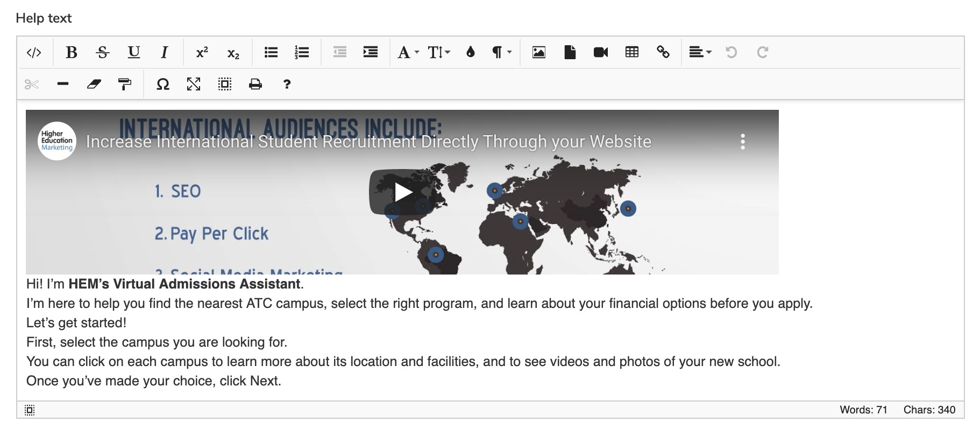The width and height of the screenshot is (980, 436).
Task: Open the video options three-dot menu
Action: point(743,142)
